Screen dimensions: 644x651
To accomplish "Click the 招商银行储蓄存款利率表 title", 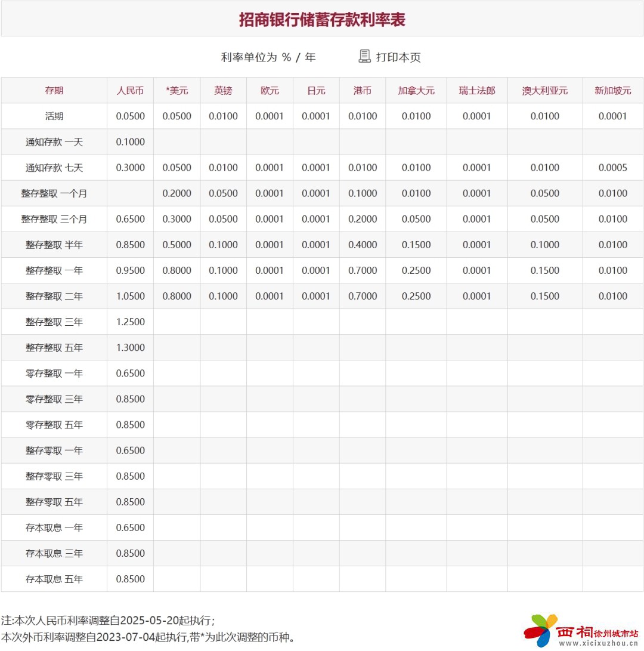I will pyautogui.click(x=322, y=20).
